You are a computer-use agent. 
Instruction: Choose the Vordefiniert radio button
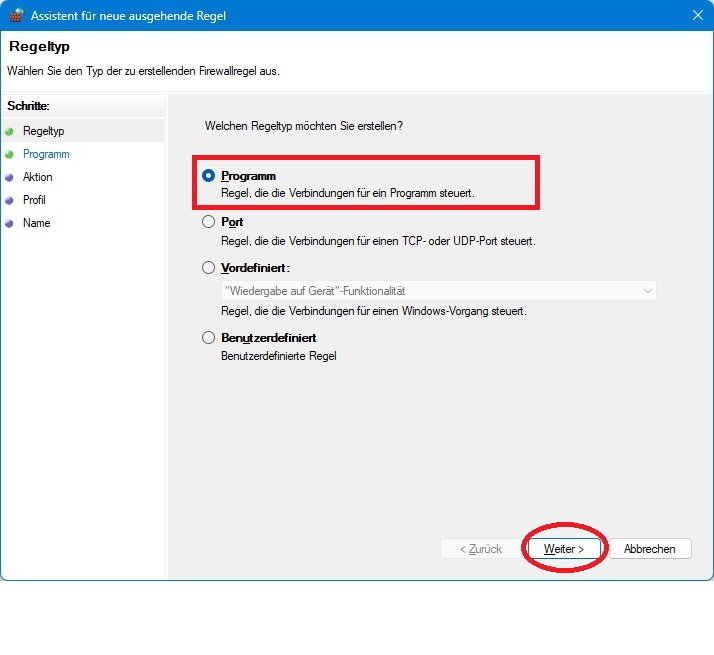pyautogui.click(x=209, y=268)
